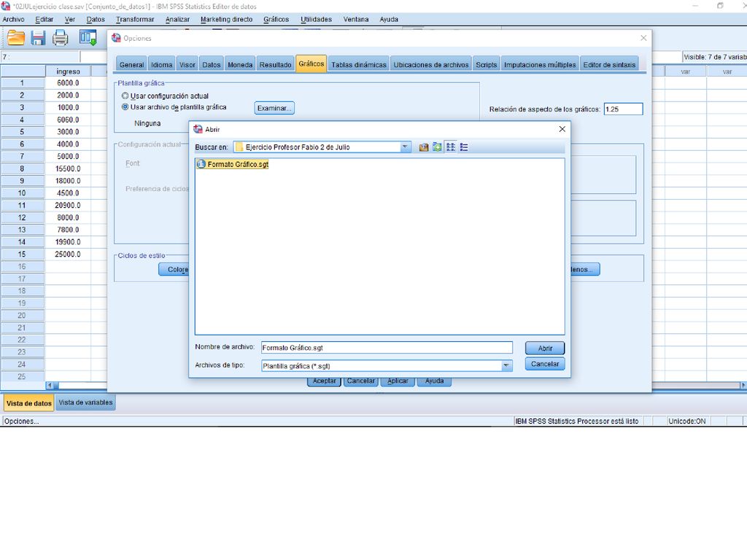Switch to the Visor tab
This screenshot has height=560, width=747.
pyautogui.click(x=187, y=65)
